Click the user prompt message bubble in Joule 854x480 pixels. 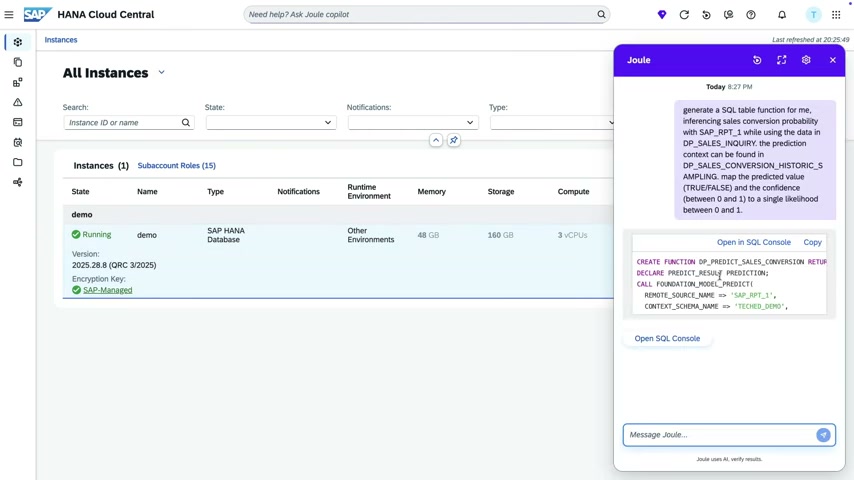[x=755, y=160]
